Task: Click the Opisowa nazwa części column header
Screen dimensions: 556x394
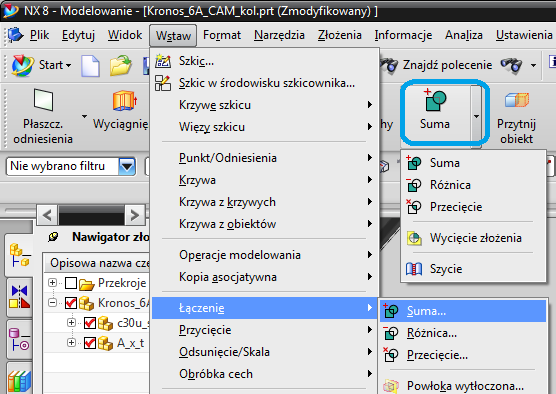Action: (96, 263)
